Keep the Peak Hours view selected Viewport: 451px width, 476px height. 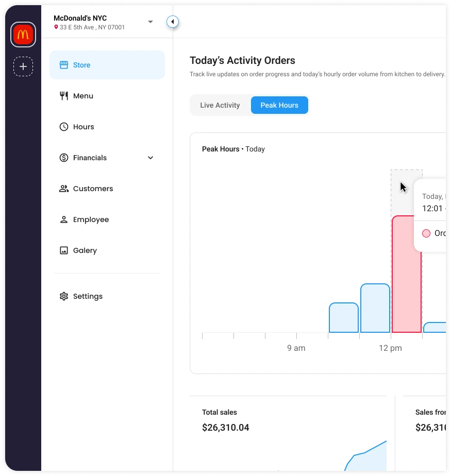279,105
